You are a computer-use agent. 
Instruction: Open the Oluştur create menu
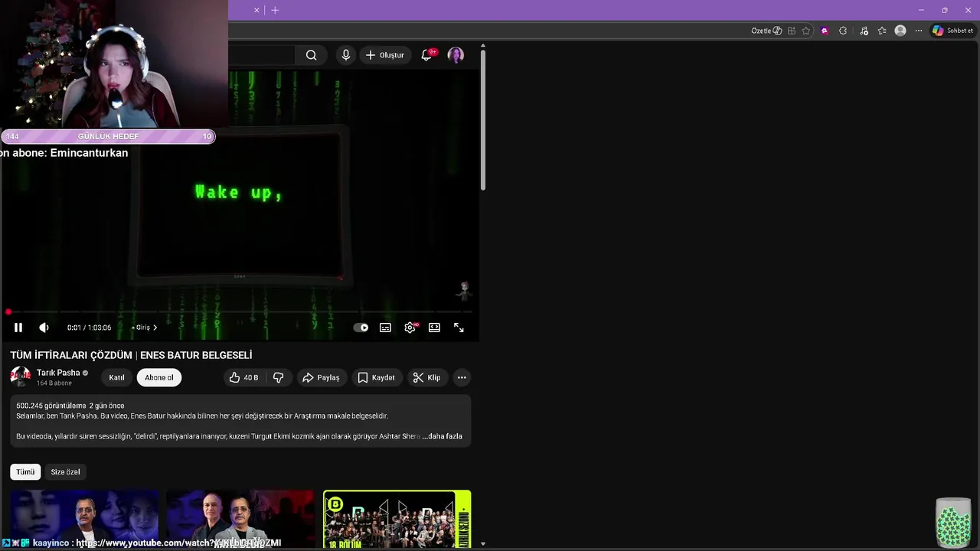(384, 55)
